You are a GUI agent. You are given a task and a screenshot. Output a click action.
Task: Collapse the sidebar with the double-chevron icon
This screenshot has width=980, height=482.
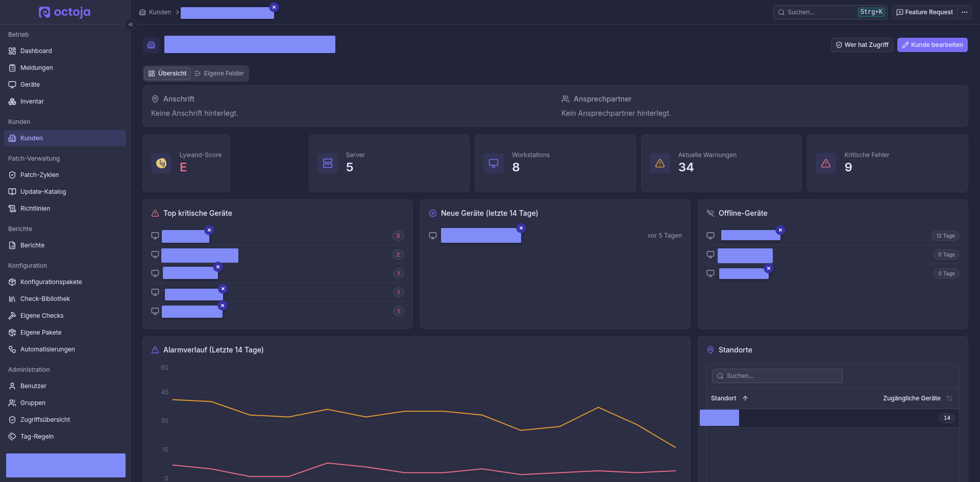131,24
